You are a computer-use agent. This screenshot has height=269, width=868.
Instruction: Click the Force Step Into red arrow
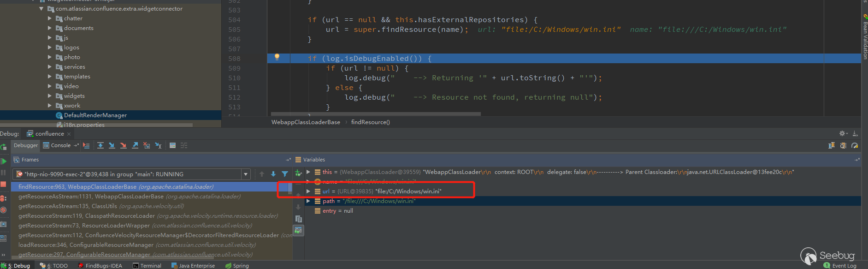[123, 145]
